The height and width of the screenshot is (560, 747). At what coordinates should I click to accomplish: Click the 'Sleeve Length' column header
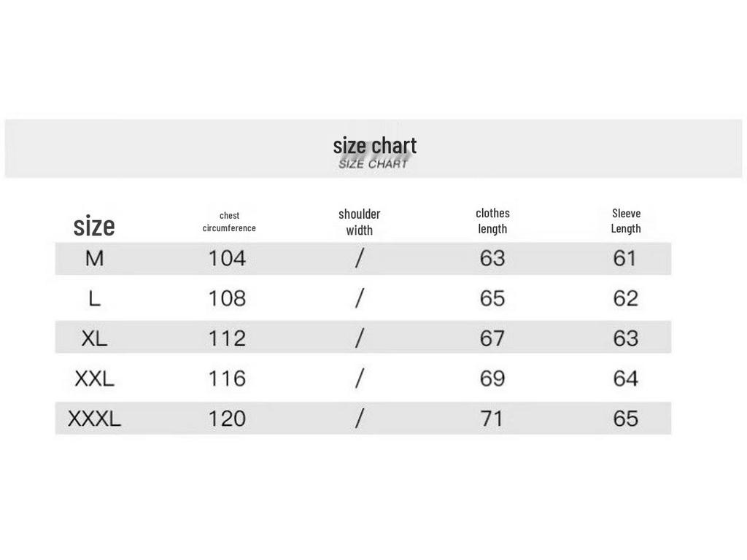626,221
